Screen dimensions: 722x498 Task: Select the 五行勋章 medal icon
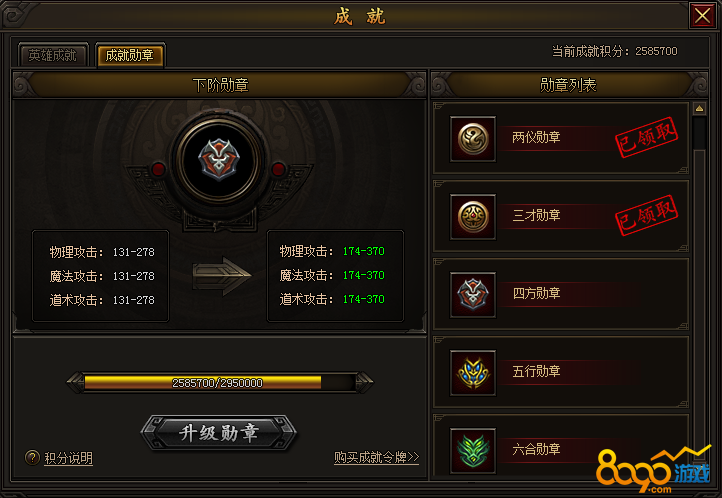tap(473, 373)
